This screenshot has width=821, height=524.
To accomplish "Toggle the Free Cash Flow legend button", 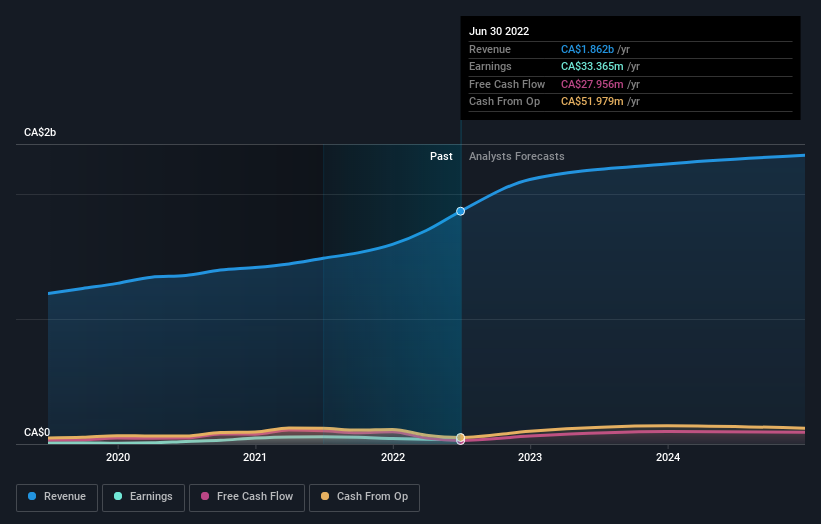I will (247, 497).
